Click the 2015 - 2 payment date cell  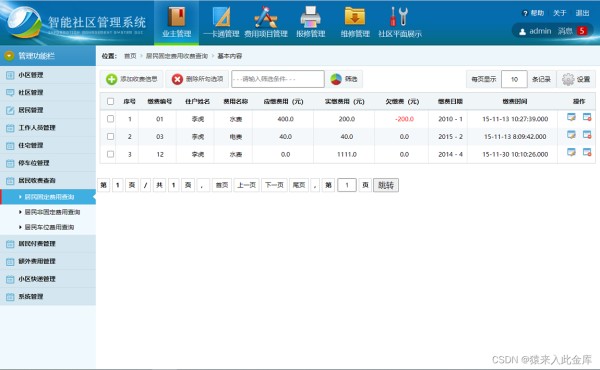[x=450, y=137]
